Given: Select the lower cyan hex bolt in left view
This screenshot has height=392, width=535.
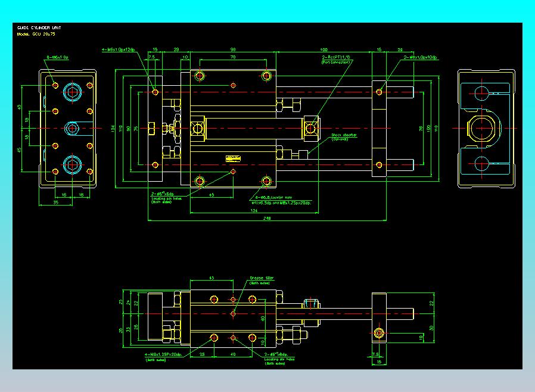Looking at the screenshot, I should [x=72, y=165].
